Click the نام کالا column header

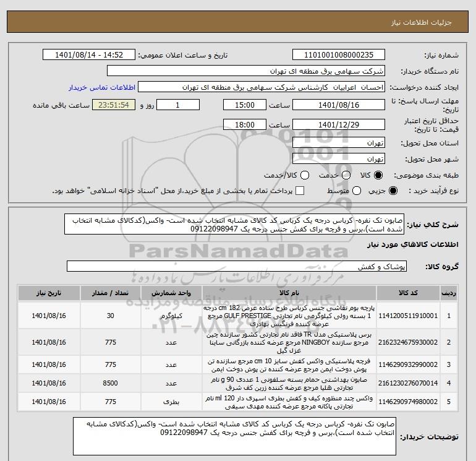coord(289,293)
